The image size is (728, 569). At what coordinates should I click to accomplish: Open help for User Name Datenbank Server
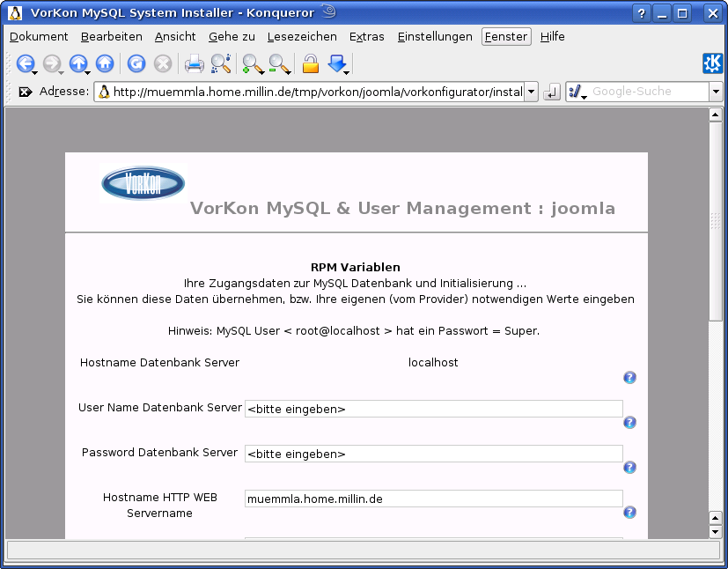click(629, 422)
